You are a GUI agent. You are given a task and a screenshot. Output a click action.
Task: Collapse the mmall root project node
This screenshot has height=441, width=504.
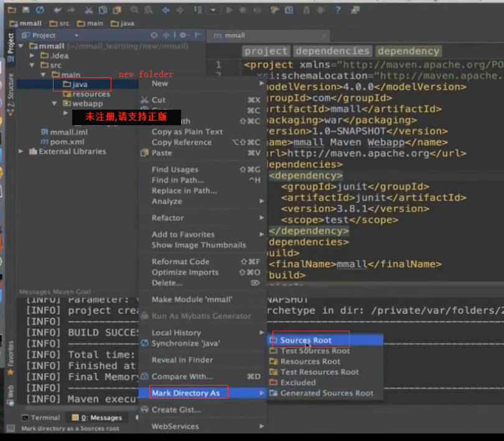(x=21, y=46)
